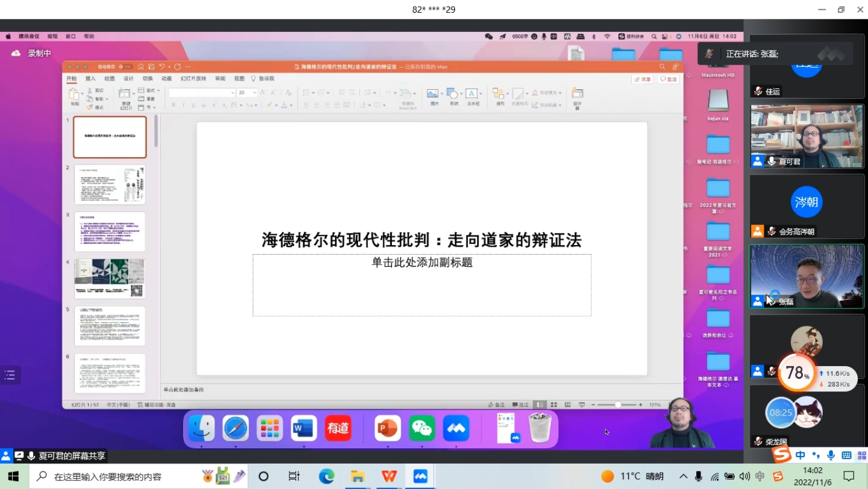Open PowerPoint from the Mac dock

pyautogui.click(x=387, y=428)
